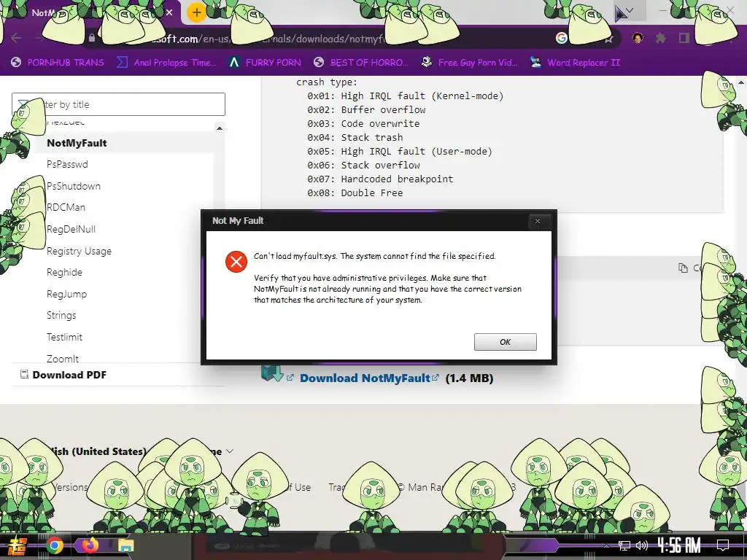Click the "0x08: Double Free" line
Image resolution: width=747 pixels, height=560 pixels.
point(355,192)
